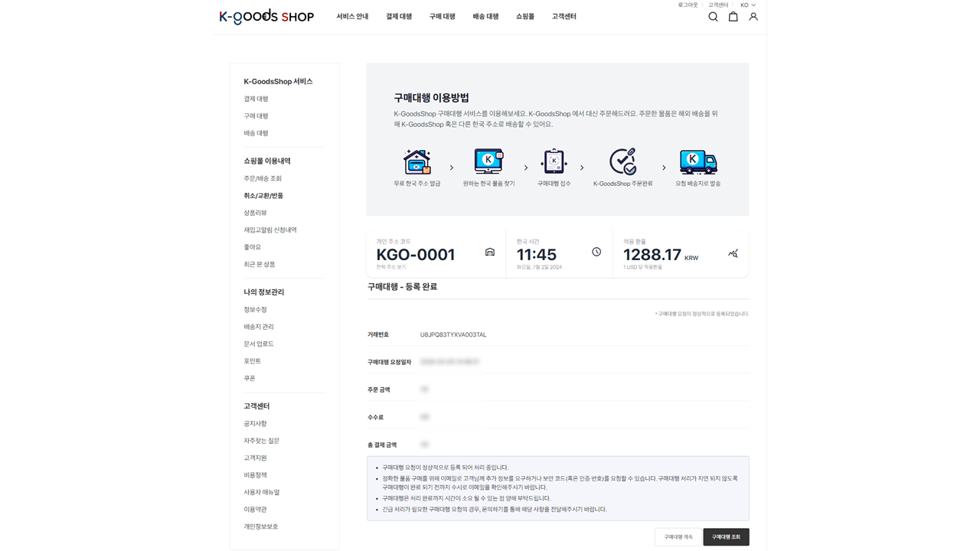The height and width of the screenshot is (551, 980).
Task: Click the free Korean address house icon
Action: (x=417, y=162)
